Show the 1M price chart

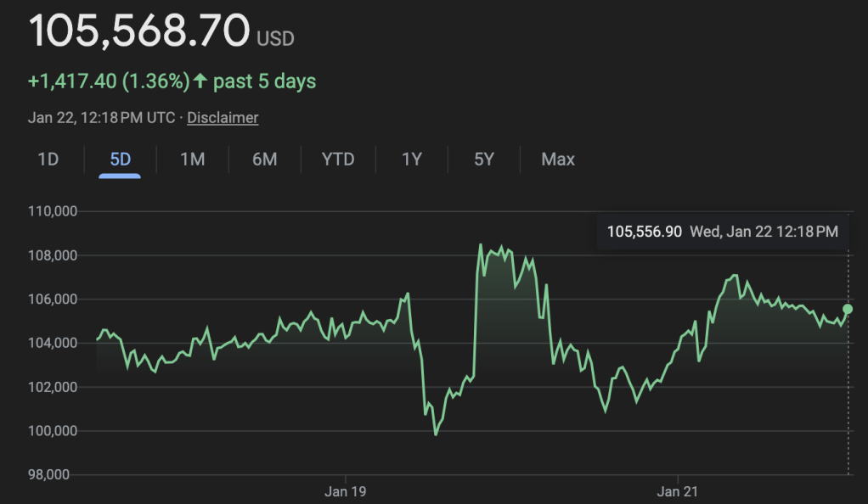[193, 159]
